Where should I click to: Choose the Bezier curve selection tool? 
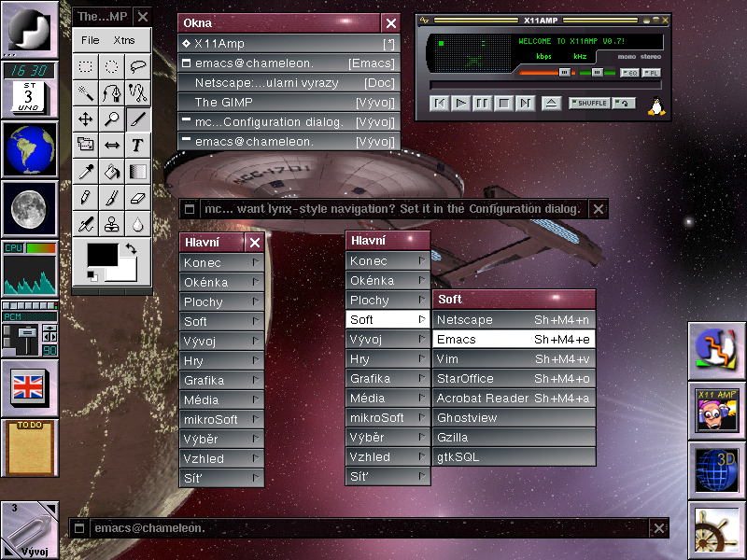click(x=112, y=92)
